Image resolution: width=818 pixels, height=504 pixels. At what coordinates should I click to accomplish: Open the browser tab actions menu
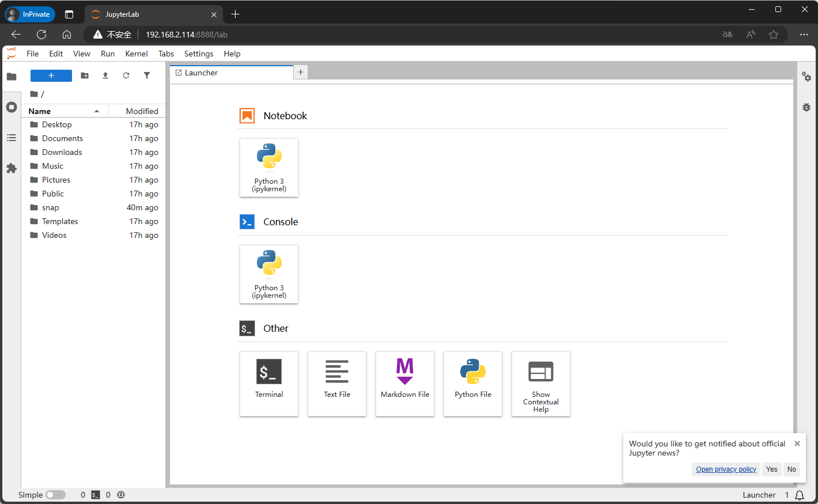pyautogui.click(x=69, y=14)
